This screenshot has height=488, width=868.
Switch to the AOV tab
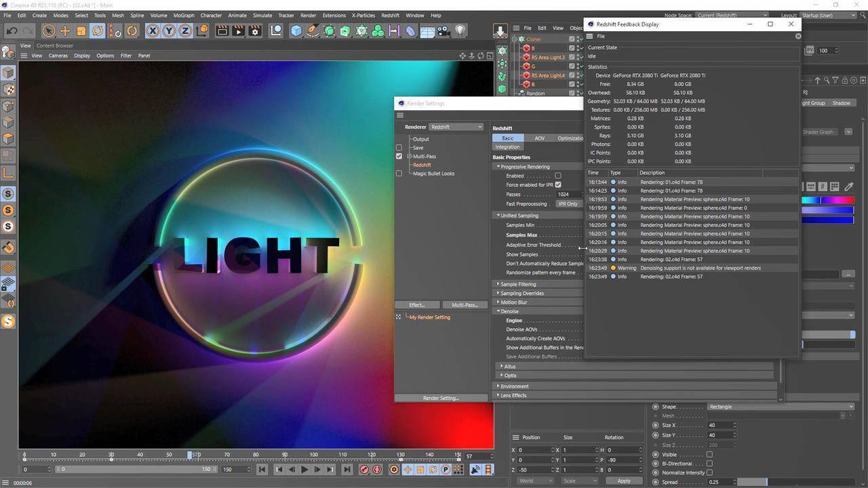(539, 138)
